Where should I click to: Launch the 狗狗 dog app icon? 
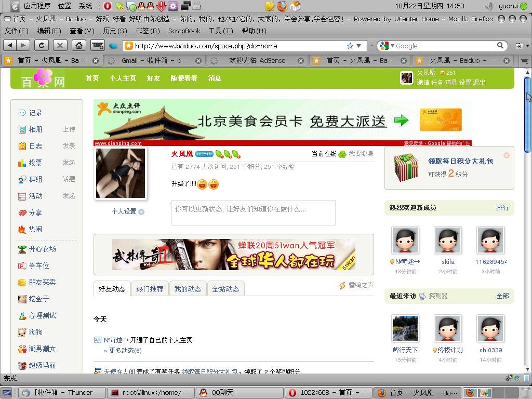click(22, 332)
